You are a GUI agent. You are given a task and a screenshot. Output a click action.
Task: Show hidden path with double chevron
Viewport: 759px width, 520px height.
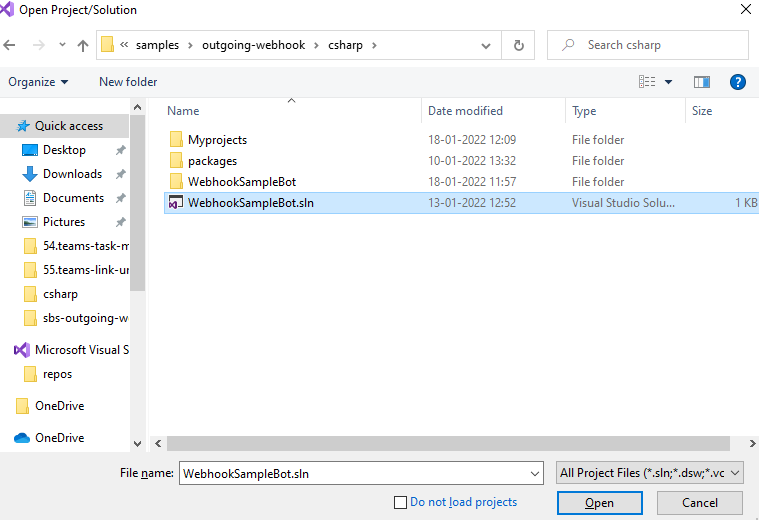[x=124, y=45]
